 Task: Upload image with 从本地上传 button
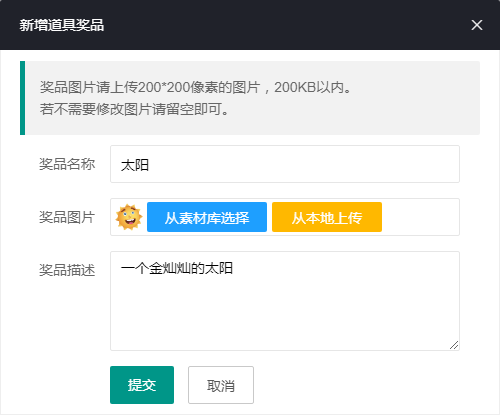(x=327, y=217)
